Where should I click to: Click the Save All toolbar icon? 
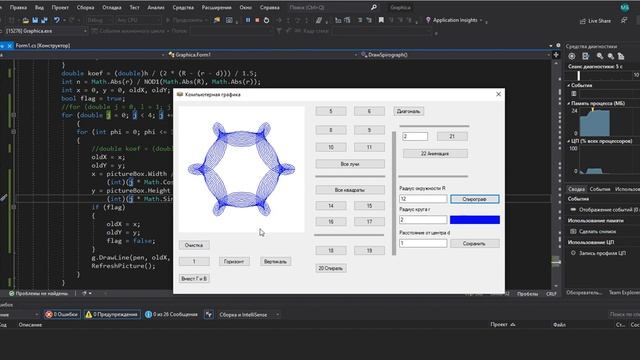tap(44, 20)
